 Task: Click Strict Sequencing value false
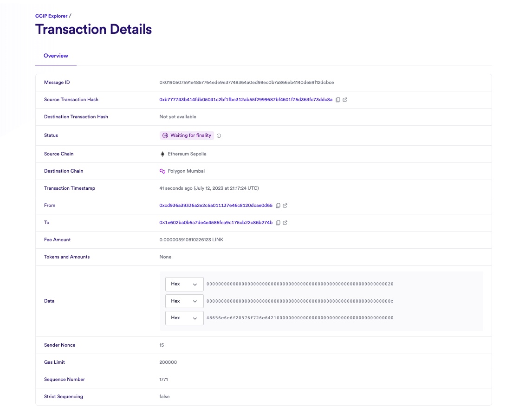click(164, 397)
